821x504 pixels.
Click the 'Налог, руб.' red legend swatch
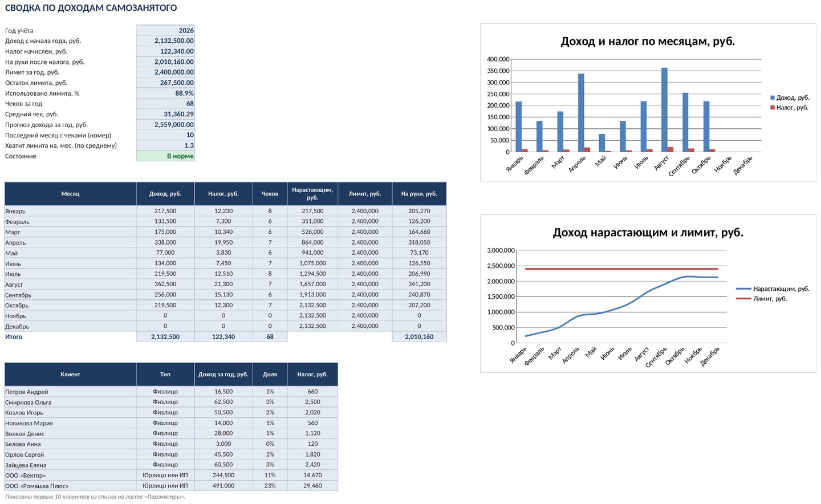click(773, 107)
